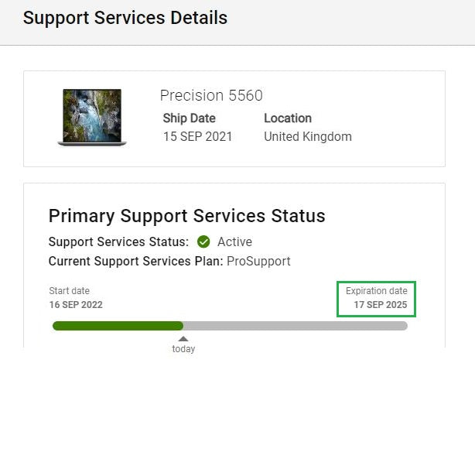Click the Current Support Services Plan label
This screenshot has width=475, height=476.
(135, 261)
